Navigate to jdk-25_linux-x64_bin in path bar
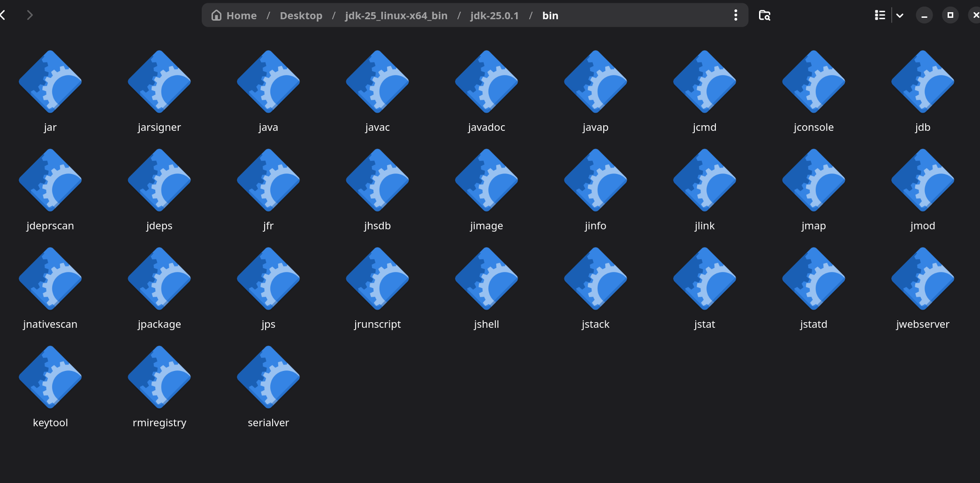The width and height of the screenshot is (980, 483). click(396, 15)
